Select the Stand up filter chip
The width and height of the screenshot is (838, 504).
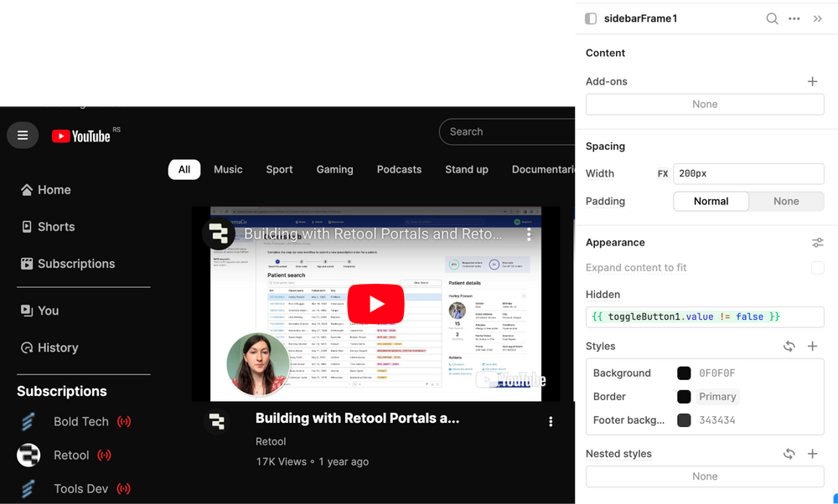[467, 169]
